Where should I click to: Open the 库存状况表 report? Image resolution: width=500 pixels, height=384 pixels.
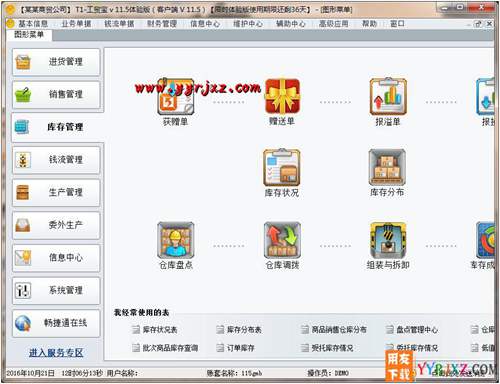[x=155, y=330]
